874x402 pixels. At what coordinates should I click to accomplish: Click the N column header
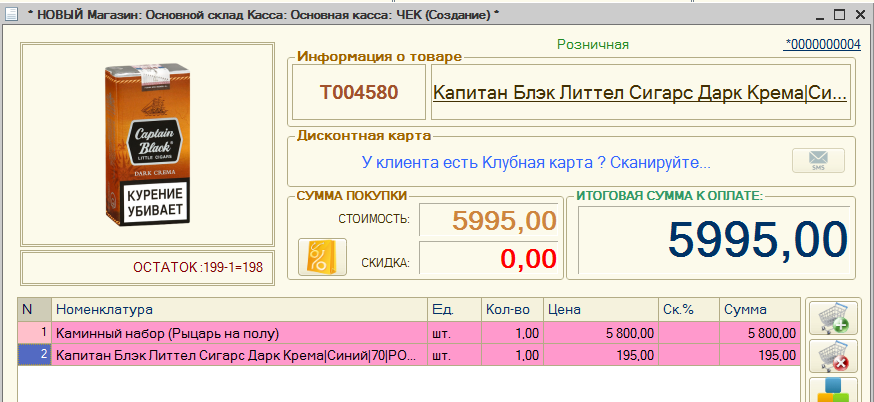click(x=35, y=310)
